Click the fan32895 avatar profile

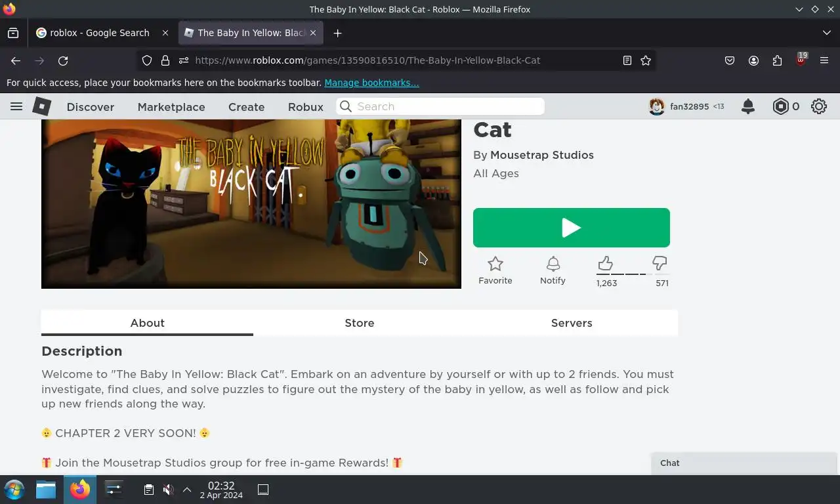(x=656, y=106)
